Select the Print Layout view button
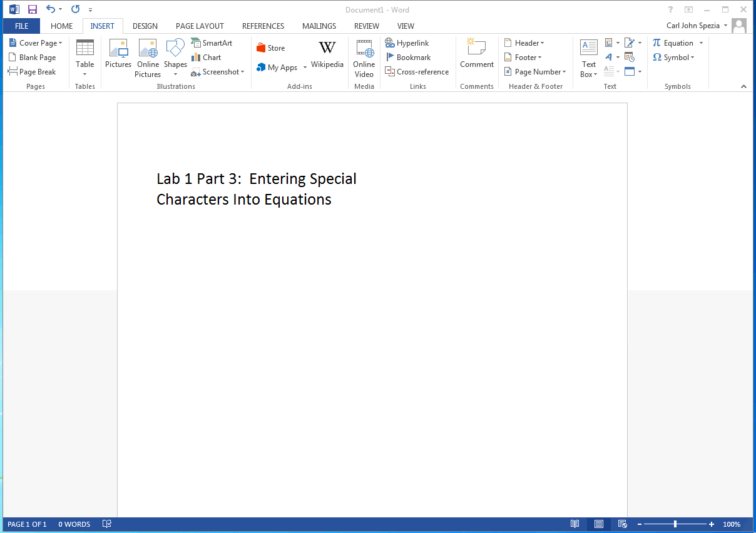This screenshot has height=533, width=756. [x=599, y=524]
